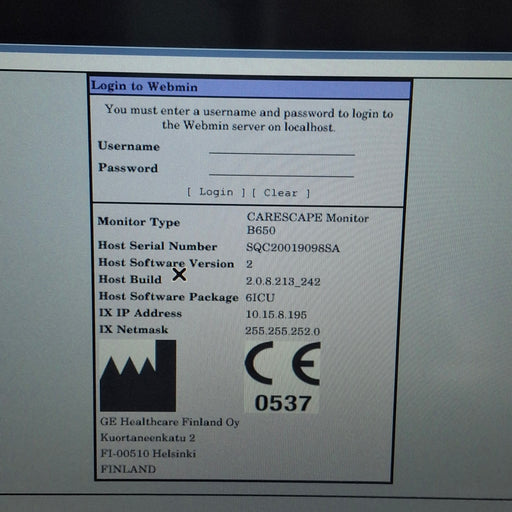Select the 'Host Software Package' label
The height and width of the screenshot is (512, 512).
click(169, 297)
